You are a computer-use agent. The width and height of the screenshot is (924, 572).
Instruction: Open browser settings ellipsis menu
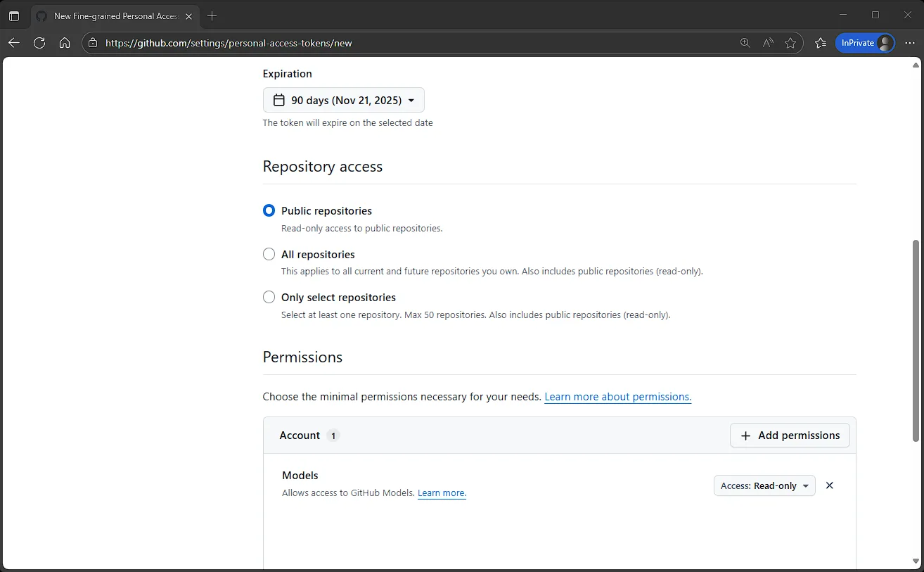point(910,43)
